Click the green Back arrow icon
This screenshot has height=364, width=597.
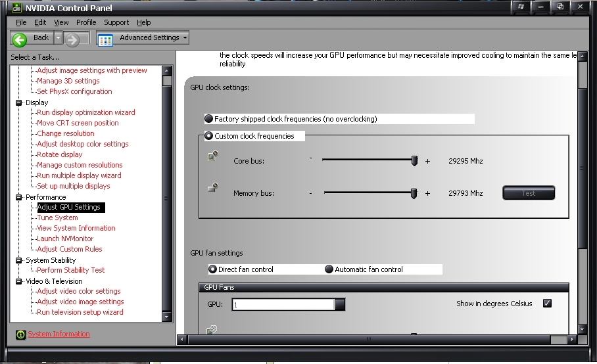pos(19,39)
